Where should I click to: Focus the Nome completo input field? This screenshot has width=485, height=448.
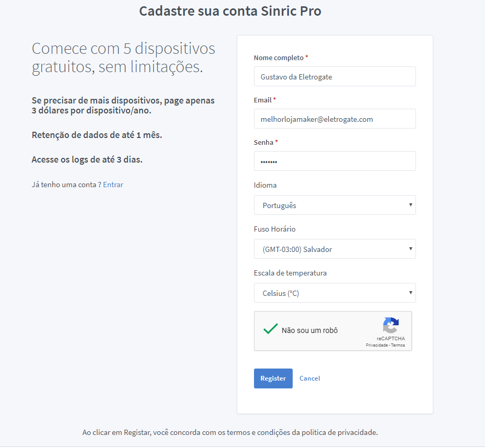[334, 76]
